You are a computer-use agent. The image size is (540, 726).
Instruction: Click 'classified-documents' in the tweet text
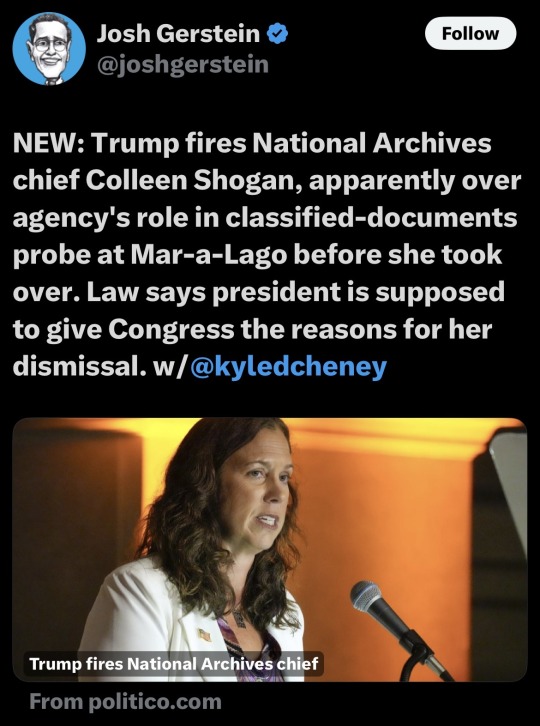pyautogui.click(x=371, y=217)
